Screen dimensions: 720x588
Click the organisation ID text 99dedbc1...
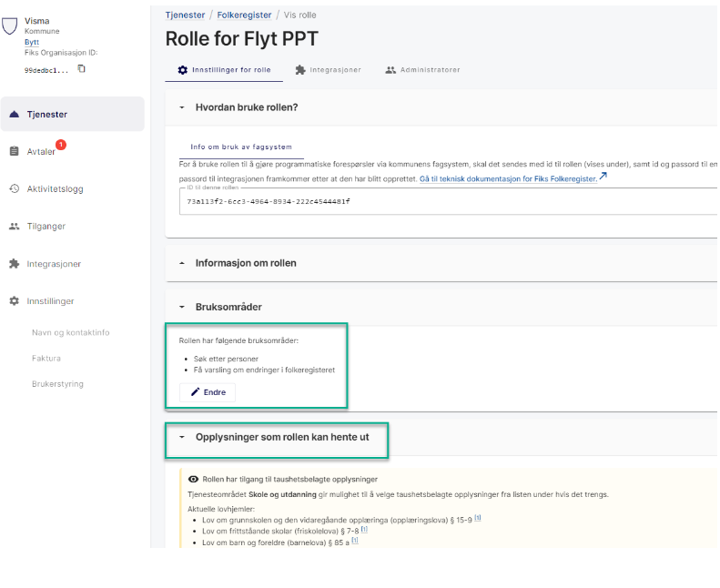tap(46, 70)
